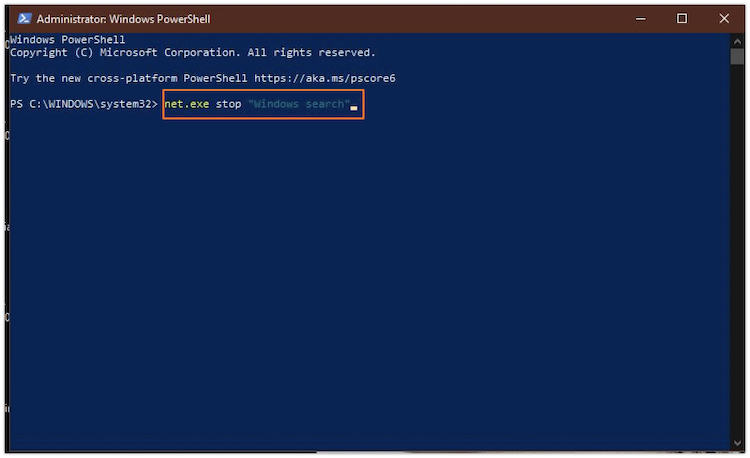Click the "net.exe" command text

187,104
